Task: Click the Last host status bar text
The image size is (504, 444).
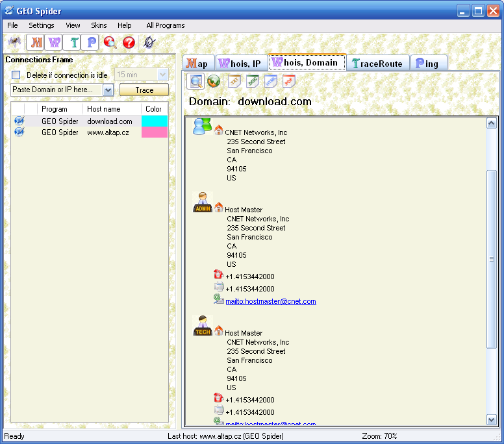Action: (x=225, y=436)
